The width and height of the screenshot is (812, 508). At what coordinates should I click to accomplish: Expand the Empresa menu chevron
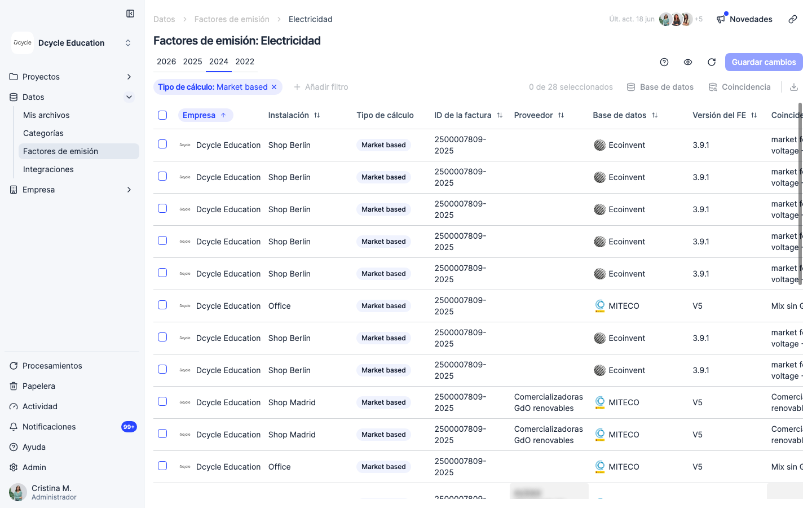click(x=129, y=190)
